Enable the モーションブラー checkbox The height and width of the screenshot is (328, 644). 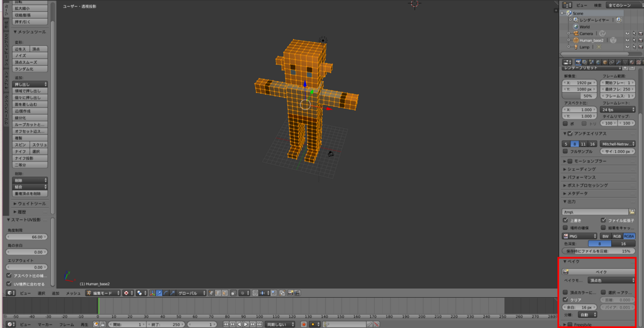pyautogui.click(x=570, y=161)
